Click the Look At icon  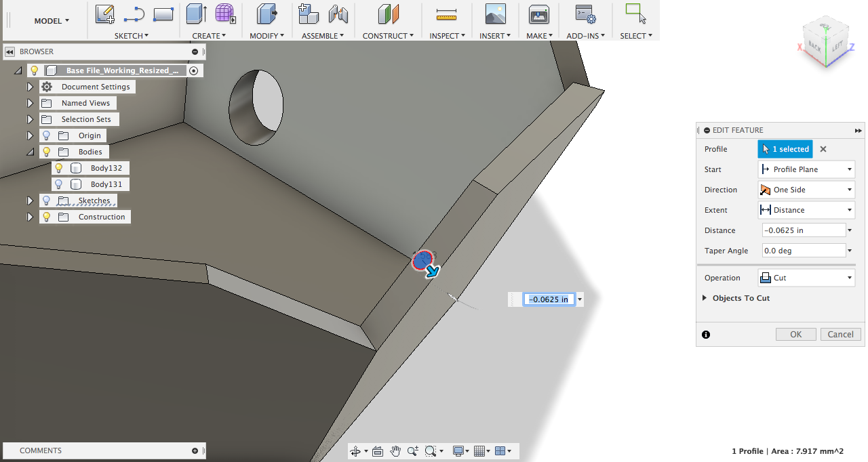coord(378,451)
